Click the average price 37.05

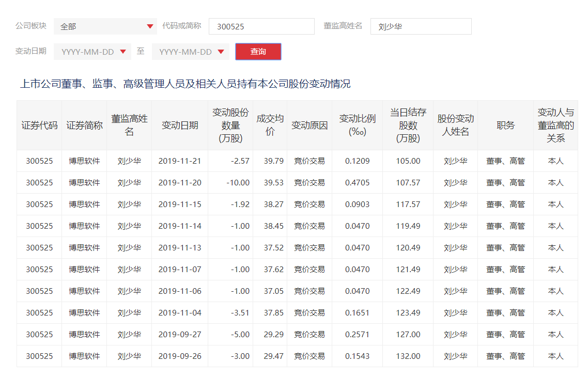pos(274,291)
